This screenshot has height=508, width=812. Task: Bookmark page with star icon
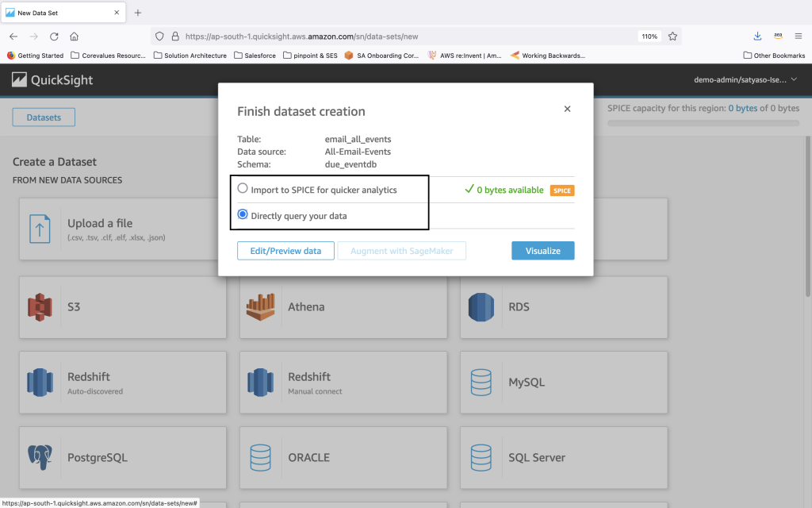tap(672, 37)
